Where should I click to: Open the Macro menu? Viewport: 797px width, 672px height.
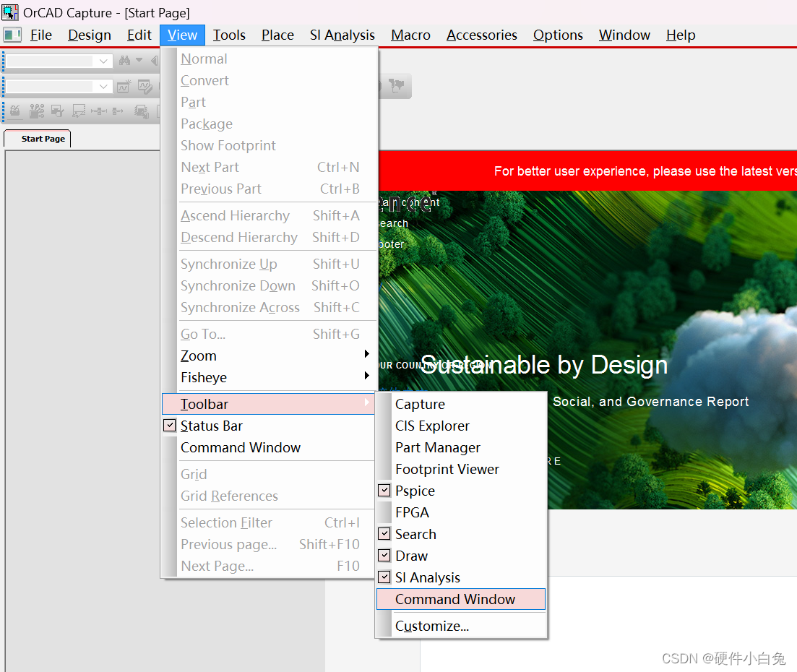coord(410,35)
